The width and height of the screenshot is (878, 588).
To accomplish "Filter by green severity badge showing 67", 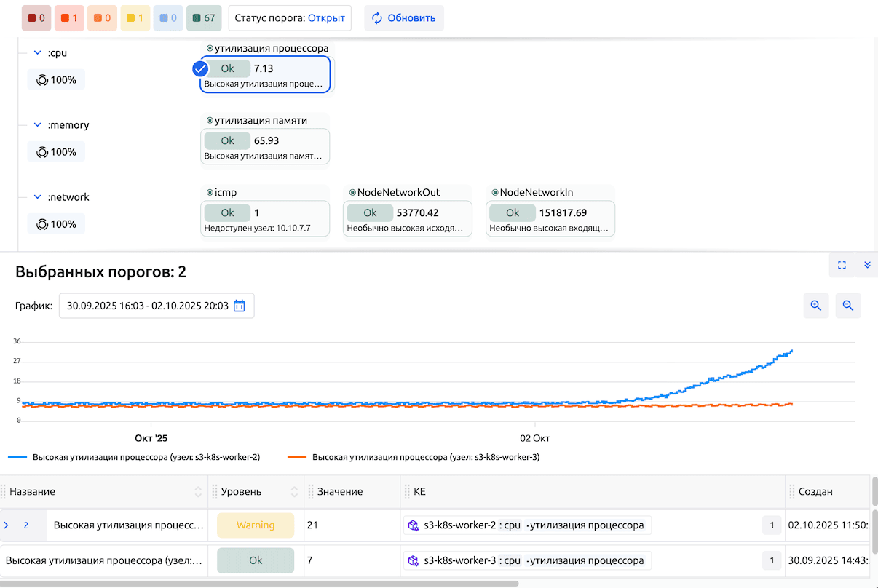I will pos(204,18).
